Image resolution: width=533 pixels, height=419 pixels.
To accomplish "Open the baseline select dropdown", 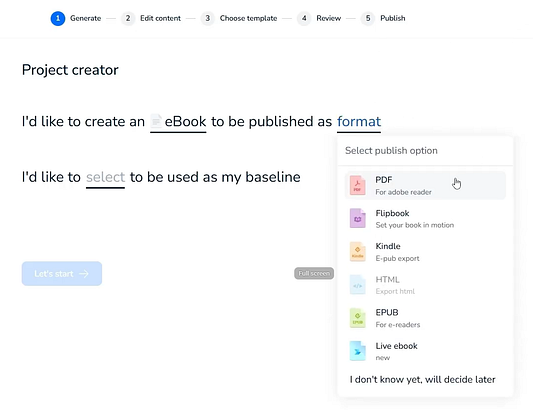I will point(105,178).
